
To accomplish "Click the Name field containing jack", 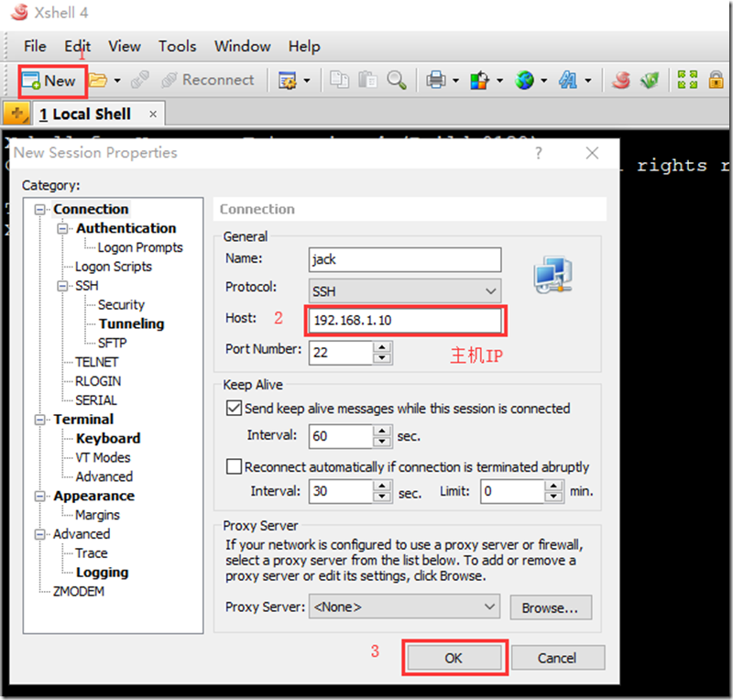I will tap(405, 259).
